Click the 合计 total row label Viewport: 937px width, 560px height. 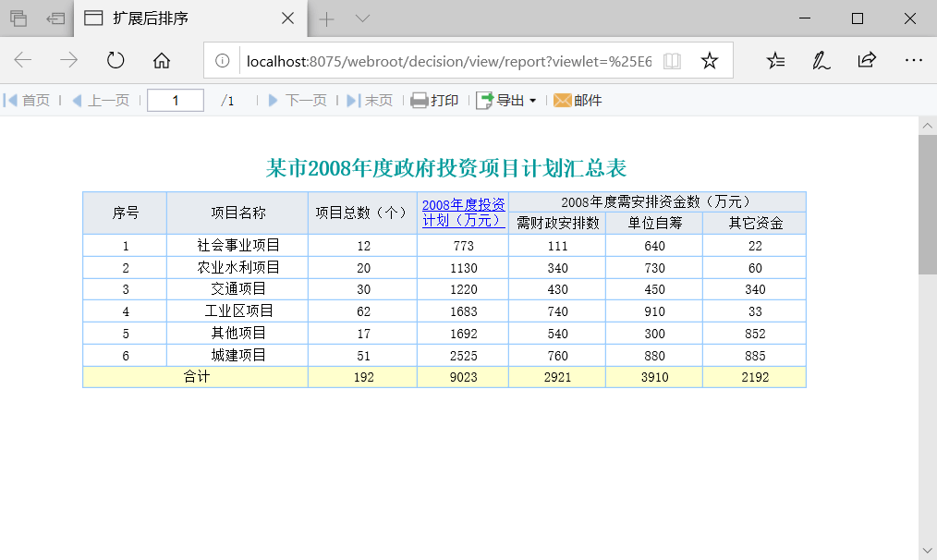(196, 377)
